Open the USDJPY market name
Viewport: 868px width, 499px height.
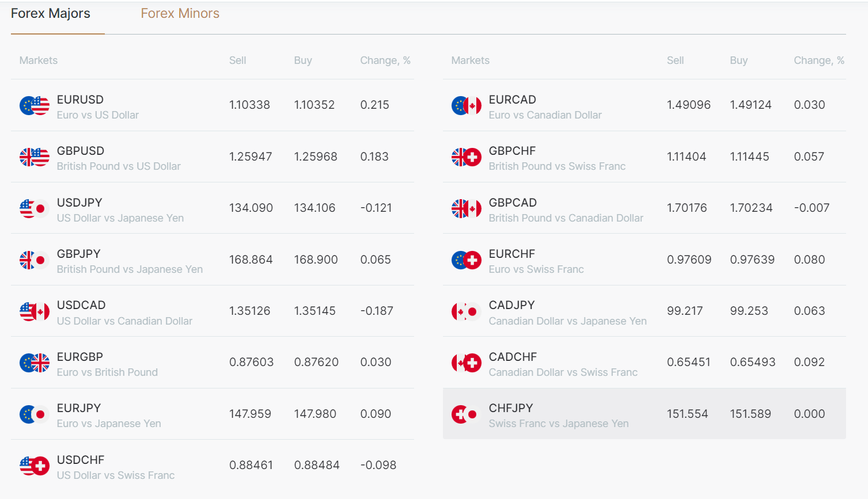point(79,203)
